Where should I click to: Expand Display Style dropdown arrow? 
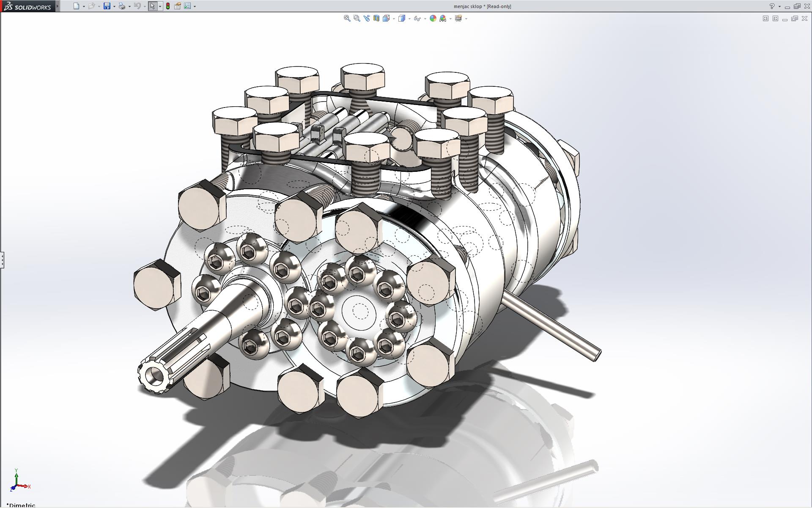(409, 19)
